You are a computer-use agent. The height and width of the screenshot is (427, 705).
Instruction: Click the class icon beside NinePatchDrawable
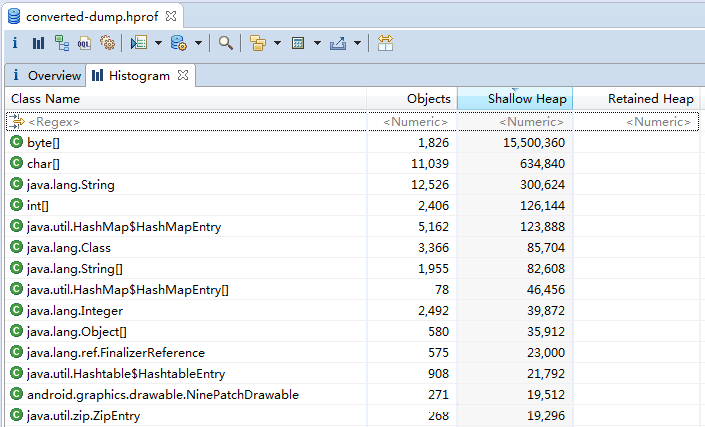click(x=16, y=394)
